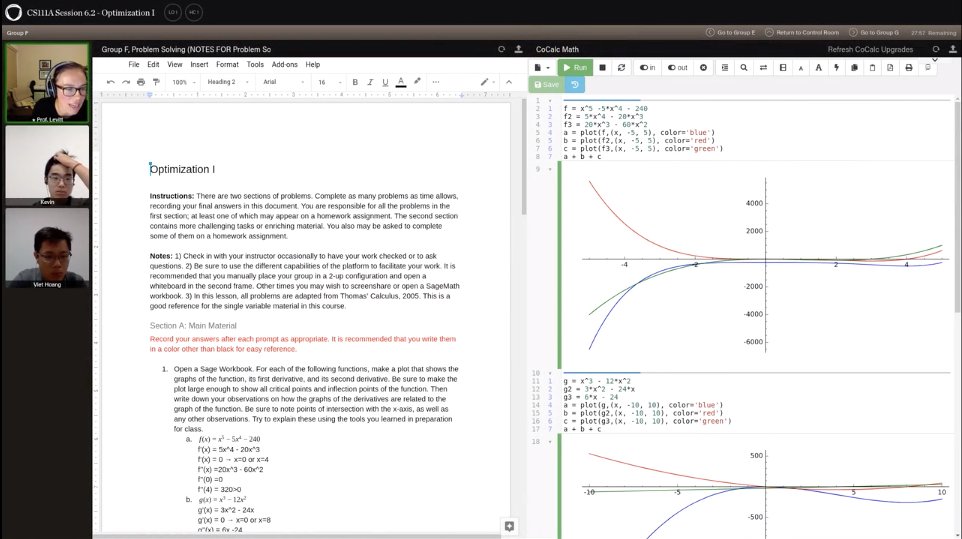Apply bold formatting with the B button
962x539 pixels.
[x=355, y=82]
